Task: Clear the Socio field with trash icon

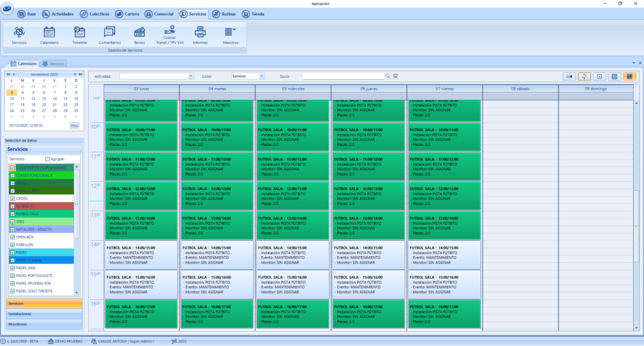Action: [x=396, y=76]
